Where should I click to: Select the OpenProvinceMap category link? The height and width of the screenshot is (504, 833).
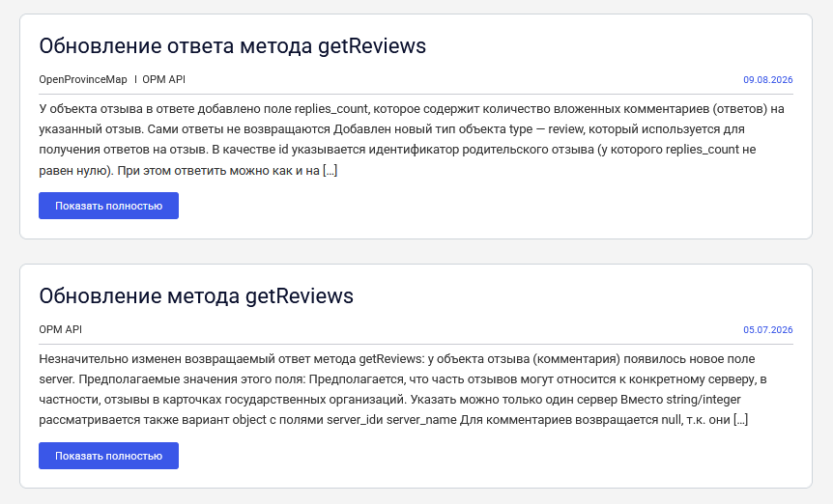click(83, 79)
